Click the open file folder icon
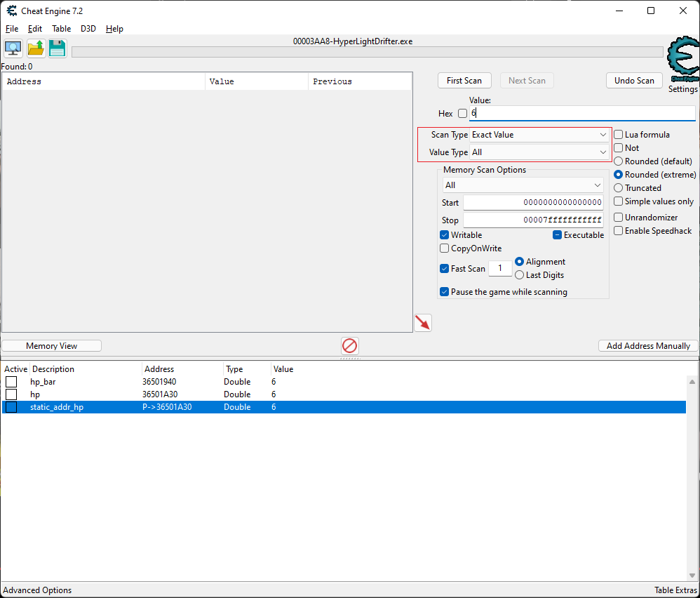 pos(36,48)
